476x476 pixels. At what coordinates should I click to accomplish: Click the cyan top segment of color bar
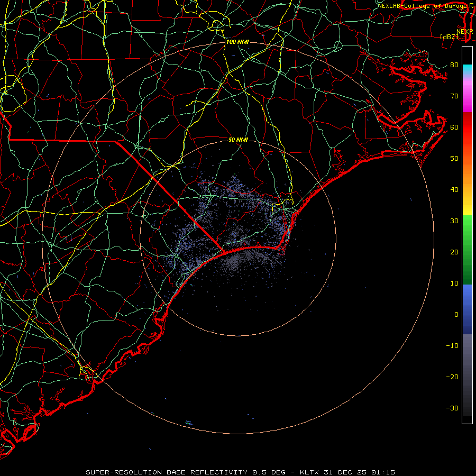(467, 70)
